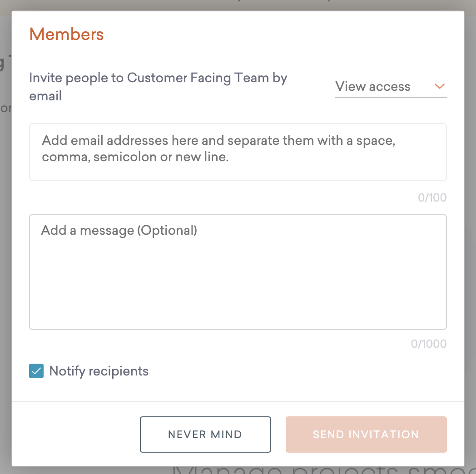
Task: Expand the access level selector underline field
Action: pyautogui.click(x=391, y=96)
